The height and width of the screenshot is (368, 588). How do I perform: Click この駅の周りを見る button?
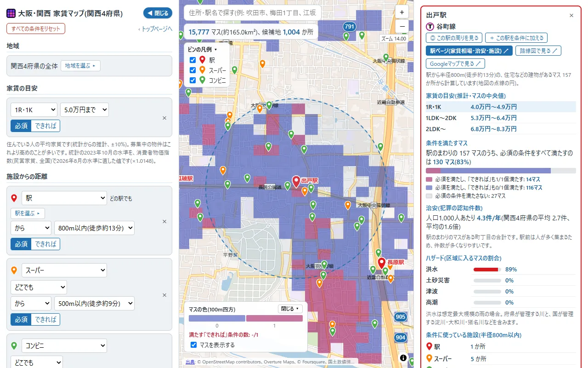pyautogui.click(x=454, y=38)
